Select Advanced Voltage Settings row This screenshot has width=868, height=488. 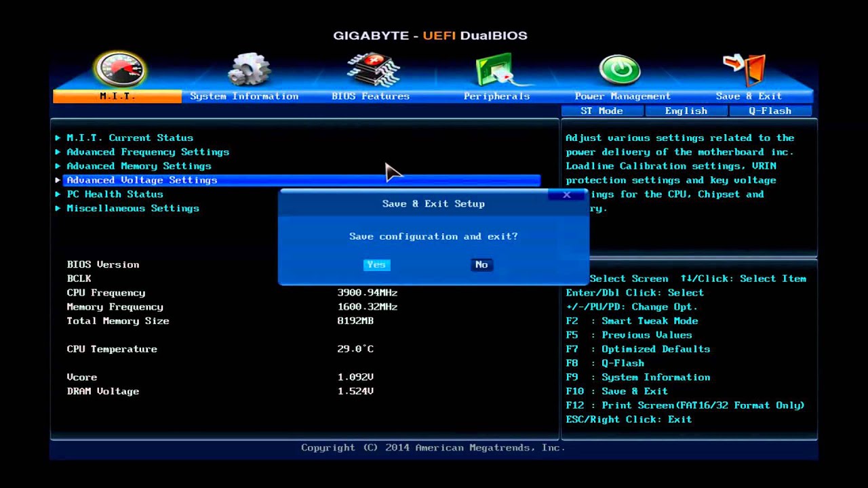click(x=301, y=180)
